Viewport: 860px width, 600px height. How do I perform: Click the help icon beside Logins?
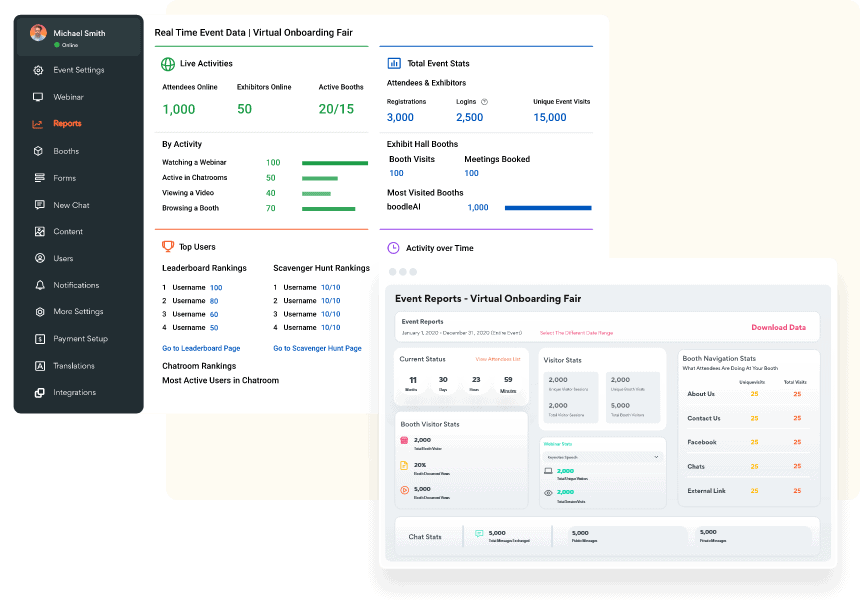coord(484,102)
